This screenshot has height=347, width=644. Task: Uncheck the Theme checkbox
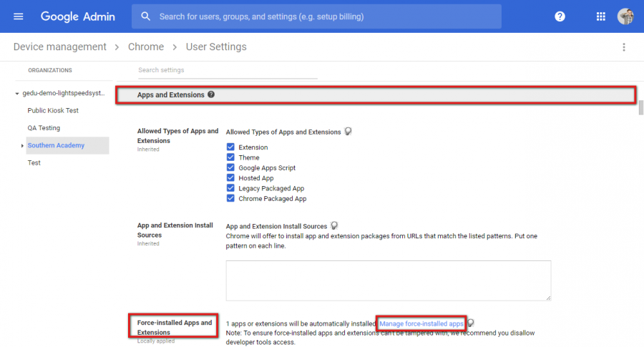pos(230,157)
